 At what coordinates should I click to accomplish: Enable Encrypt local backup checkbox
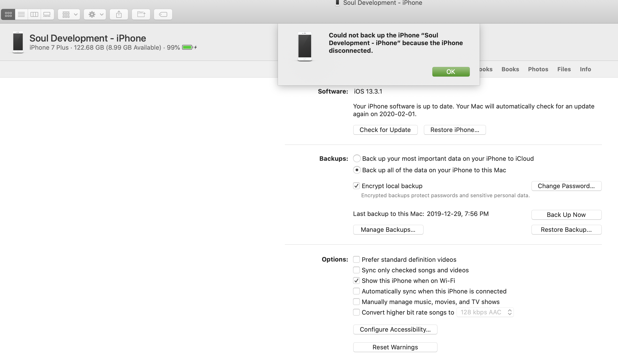coord(356,185)
